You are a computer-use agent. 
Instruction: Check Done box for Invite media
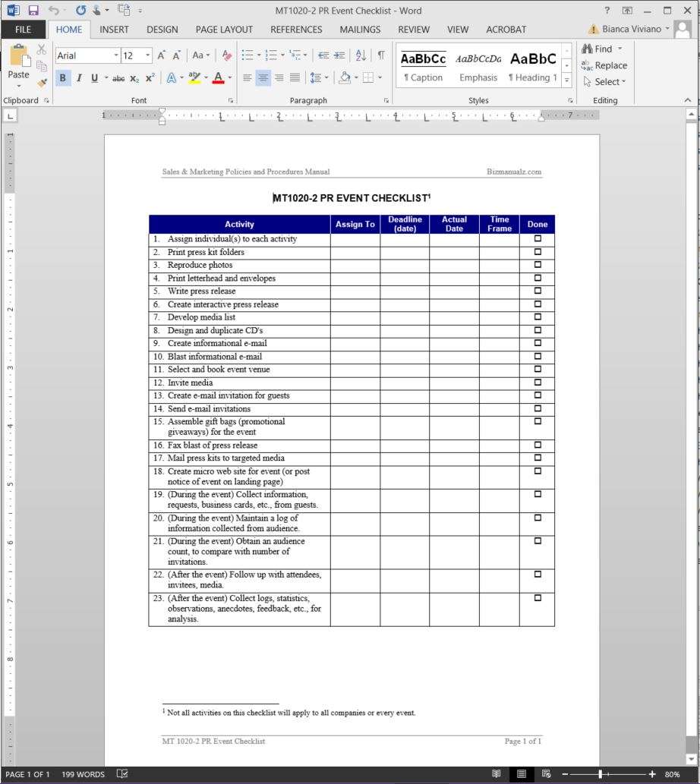538,382
